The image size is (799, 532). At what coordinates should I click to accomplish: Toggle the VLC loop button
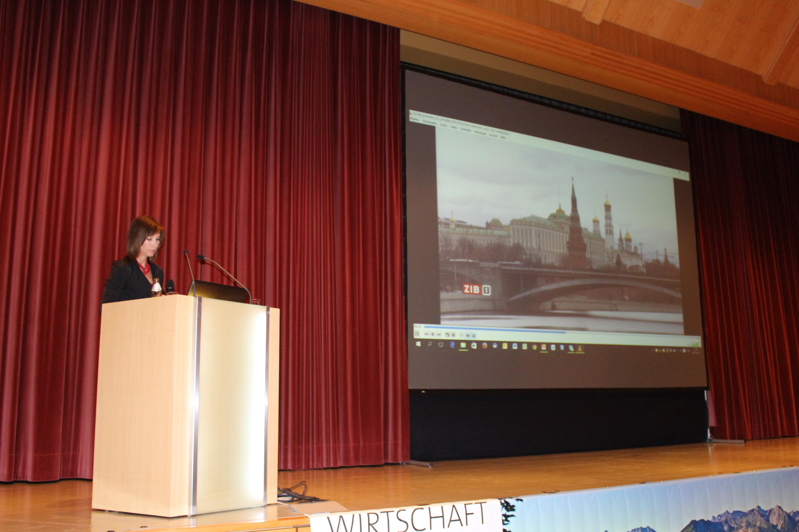[468, 336]
